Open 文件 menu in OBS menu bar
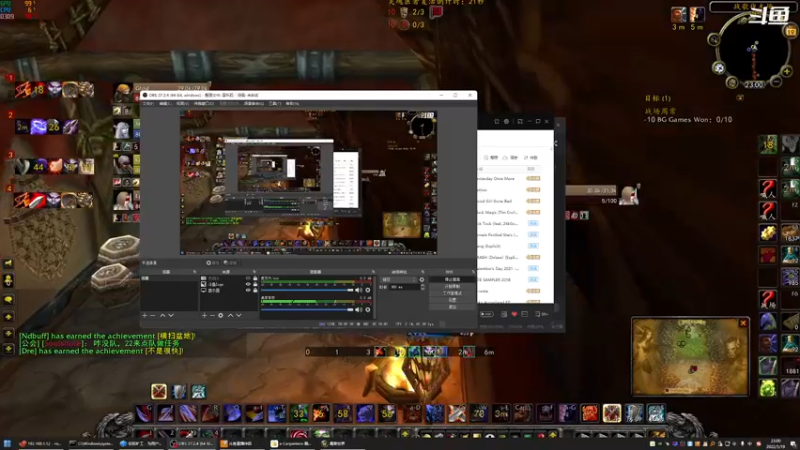This screenshot has height=450, width=800. (148, 104)
